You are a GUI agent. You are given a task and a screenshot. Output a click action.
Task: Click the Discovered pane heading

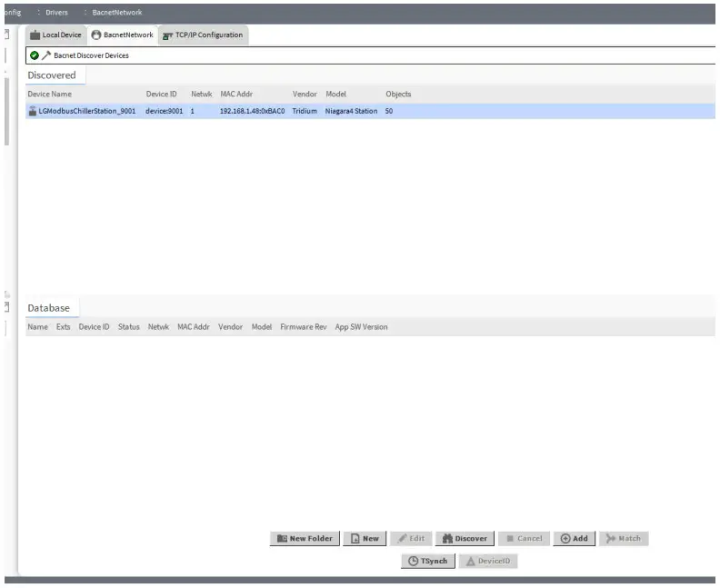(52, 75)
